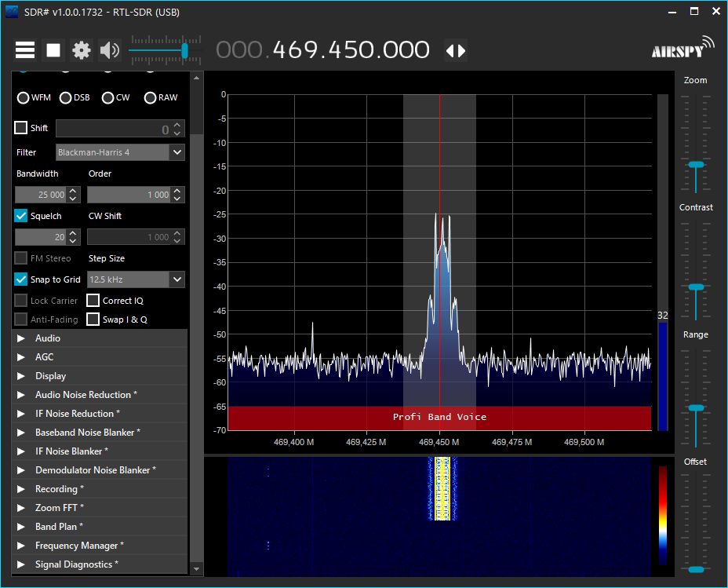Enable the Shift checkbox
Viewport: 728px width, 588px height.
(21, 128)
